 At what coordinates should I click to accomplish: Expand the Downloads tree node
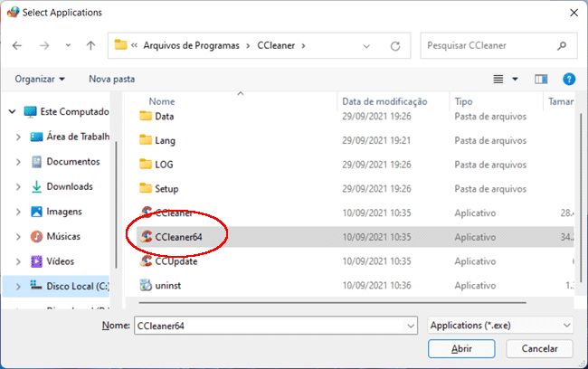point(20,186)
